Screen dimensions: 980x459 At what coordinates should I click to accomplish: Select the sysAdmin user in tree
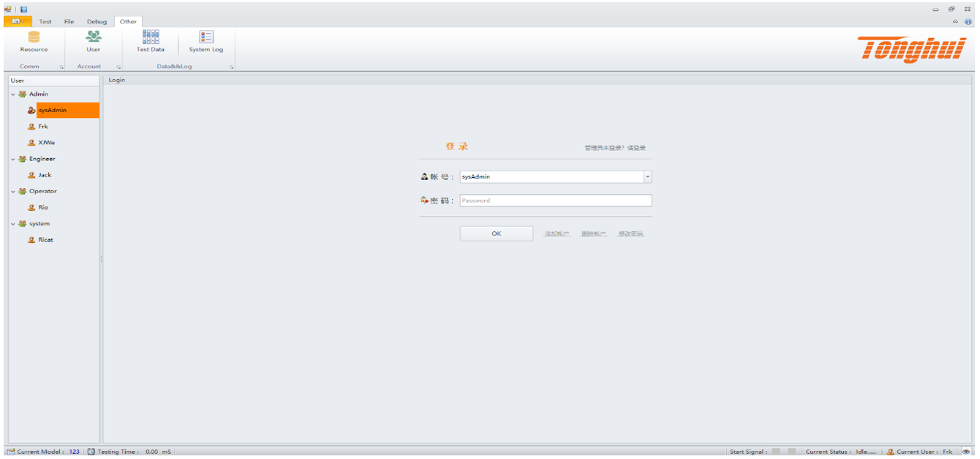coord(52,111)
